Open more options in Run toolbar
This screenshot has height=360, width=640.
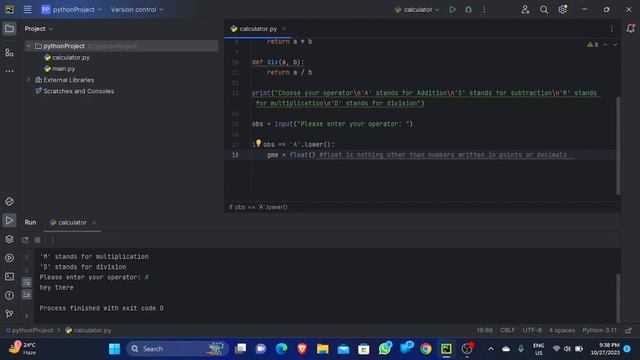coord(52,240)
